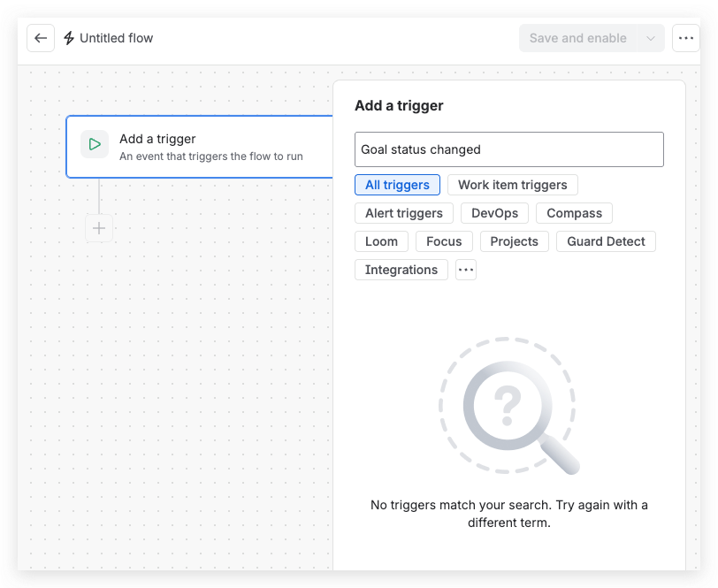
Task: Select the Add a trigger node card
Action: click(x=200, y=147)
